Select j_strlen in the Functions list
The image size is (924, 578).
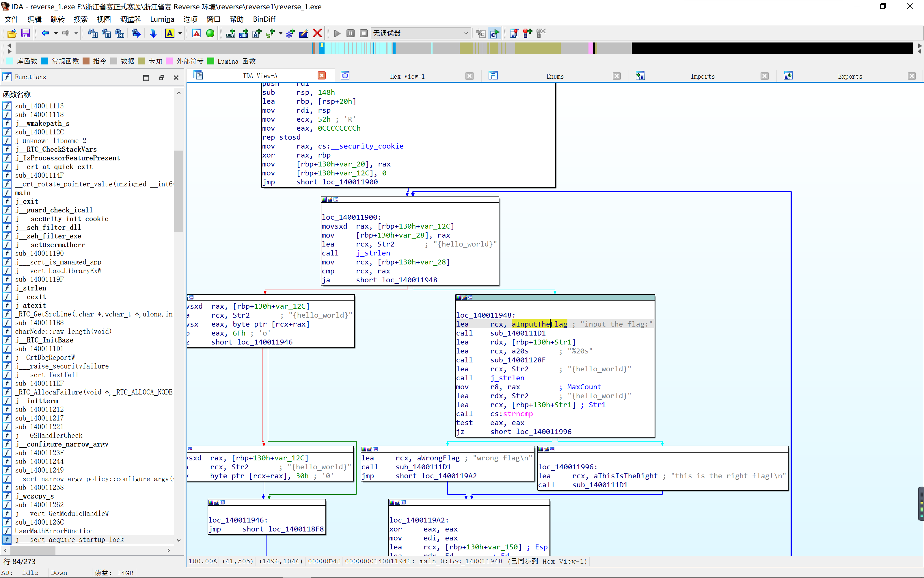[x=31, y=288]
